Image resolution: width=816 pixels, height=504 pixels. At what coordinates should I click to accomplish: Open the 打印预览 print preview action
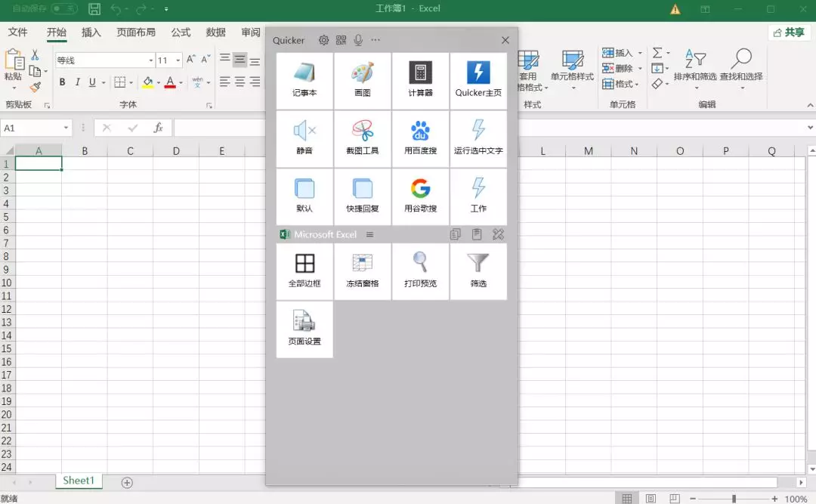[420, 271]
